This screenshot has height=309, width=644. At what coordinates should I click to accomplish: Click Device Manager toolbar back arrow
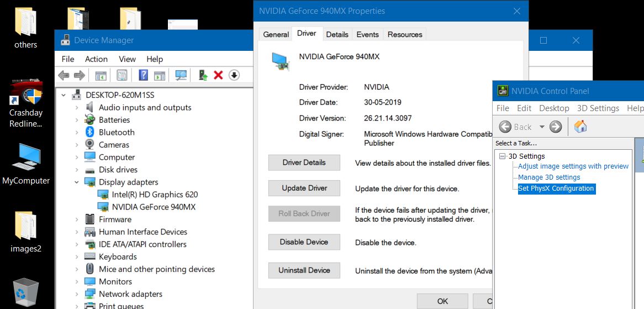[64, 75]
